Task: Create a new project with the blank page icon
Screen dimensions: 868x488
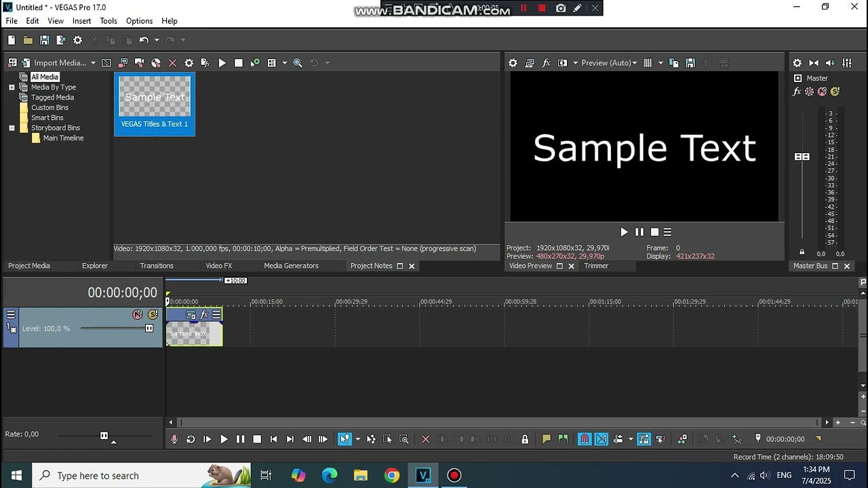Action: [x=12, y=40]
